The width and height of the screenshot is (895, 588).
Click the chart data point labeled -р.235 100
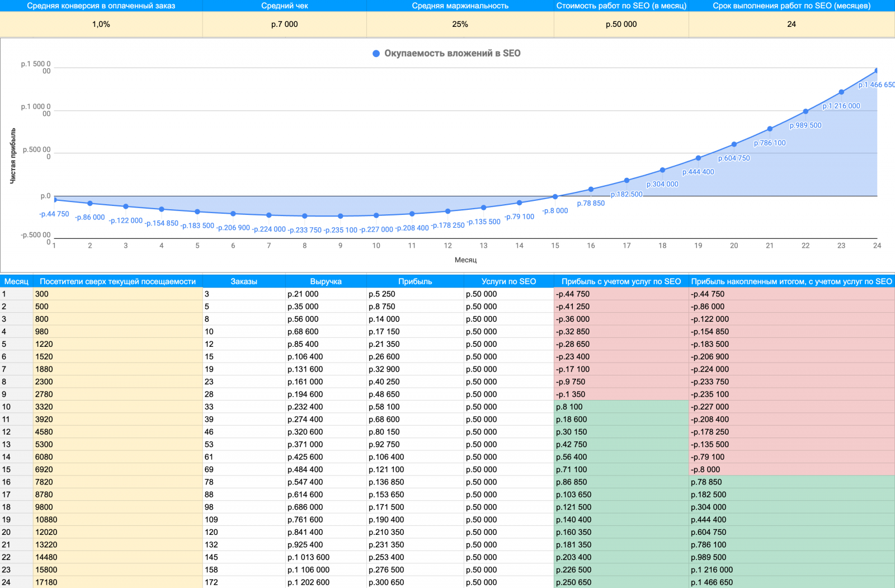(x=340, y=216)
